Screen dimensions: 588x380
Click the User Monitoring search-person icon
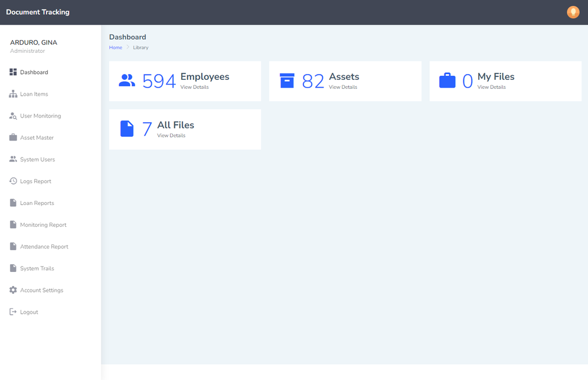point(13,115)
